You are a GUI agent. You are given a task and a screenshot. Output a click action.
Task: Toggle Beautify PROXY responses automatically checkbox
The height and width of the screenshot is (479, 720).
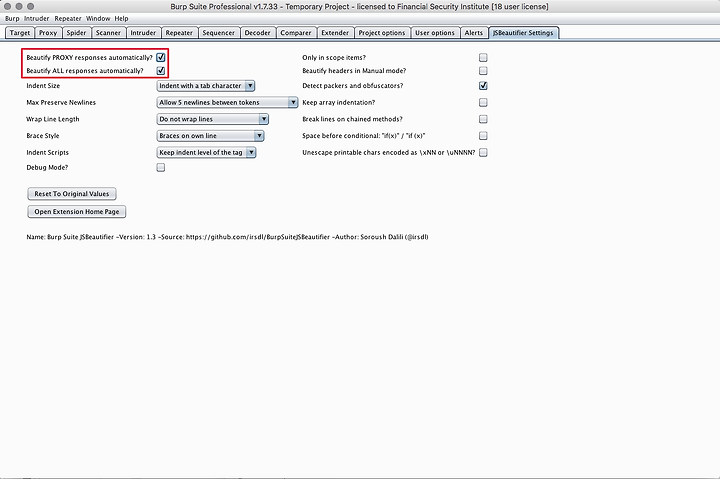(x=161, y=57)
